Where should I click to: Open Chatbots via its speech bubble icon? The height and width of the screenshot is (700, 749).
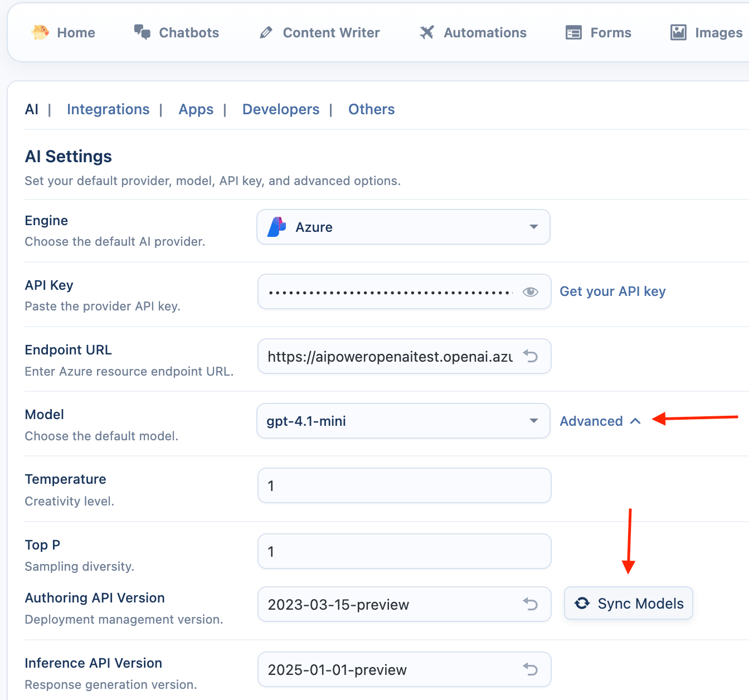(x=142, y=32)
